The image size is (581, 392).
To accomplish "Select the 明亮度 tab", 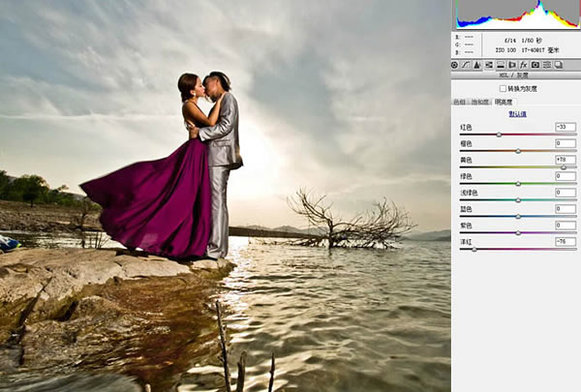I will coord(504,102).
